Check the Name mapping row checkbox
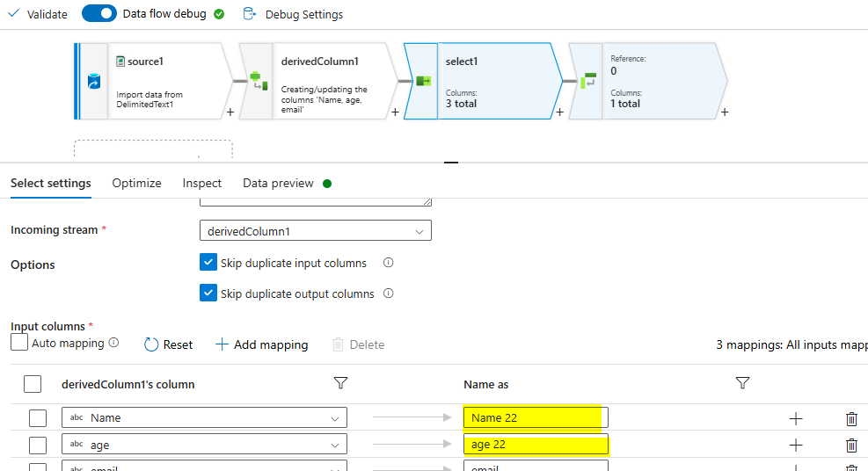868x471 pixels. click(x=38, y=418)
